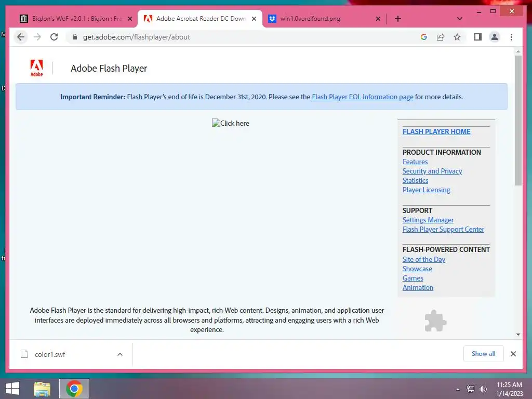Open the color1.swf file icon in downloads bar
The width and height of the screenshot is (532, 399).
24,354
